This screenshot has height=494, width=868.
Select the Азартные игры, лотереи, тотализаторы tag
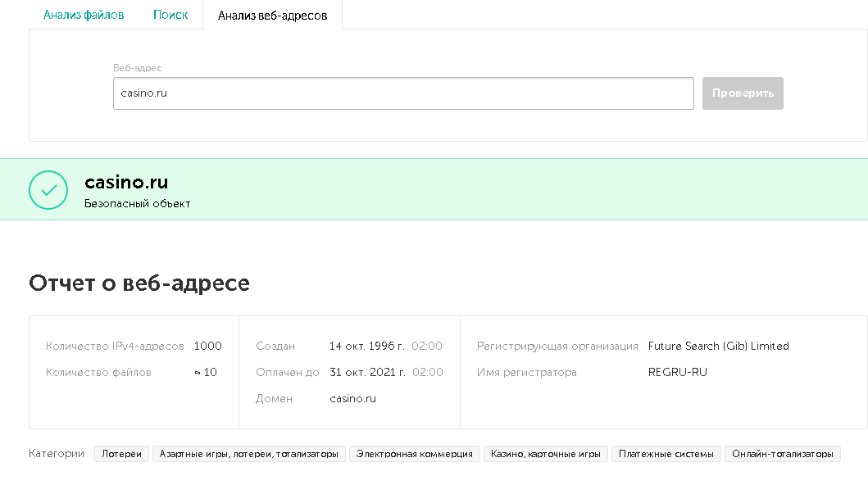point(249,454)
